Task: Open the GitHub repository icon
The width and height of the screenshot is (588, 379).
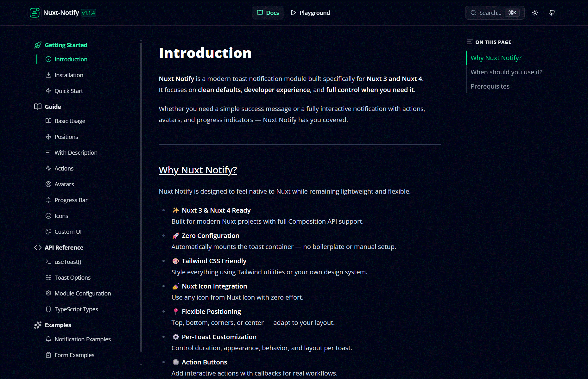Action: click(x=552, y=13)
